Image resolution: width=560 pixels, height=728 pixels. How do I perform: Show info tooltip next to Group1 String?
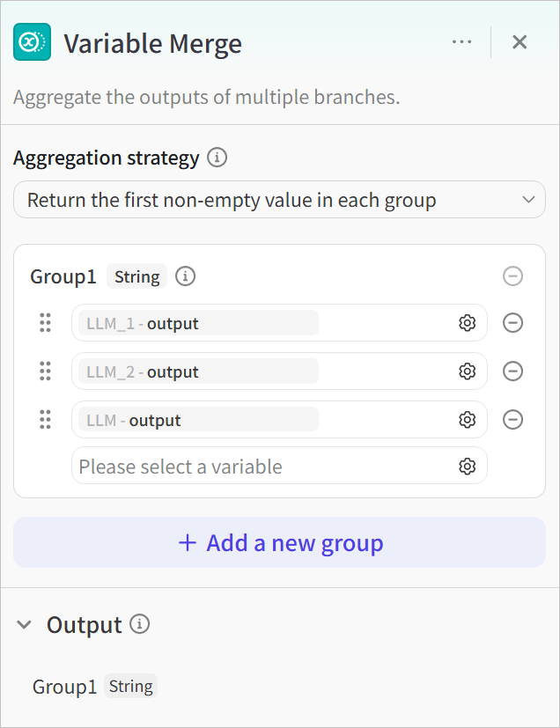185,276
